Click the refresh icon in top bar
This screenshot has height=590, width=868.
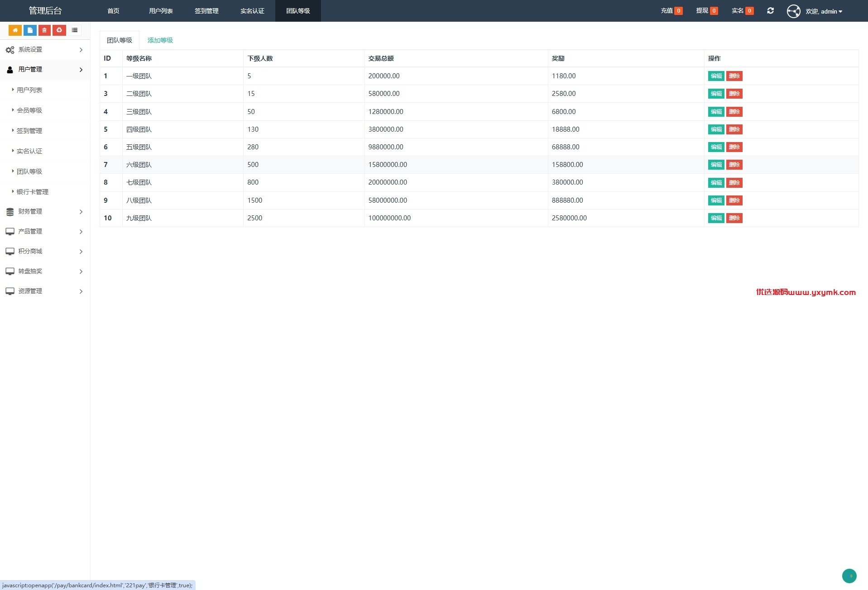pyautogui.click(x=770, y=11)
